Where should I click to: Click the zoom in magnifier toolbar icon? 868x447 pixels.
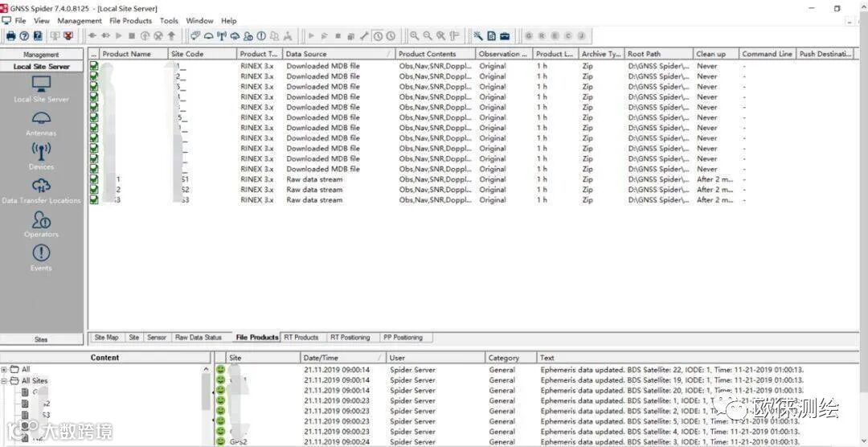(414, 36)
